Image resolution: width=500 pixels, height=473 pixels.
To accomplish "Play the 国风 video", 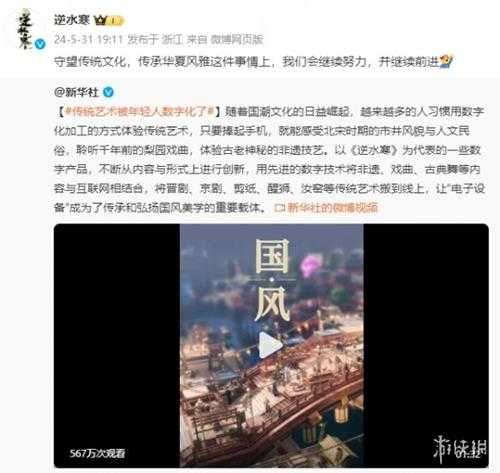I will 269,346.
